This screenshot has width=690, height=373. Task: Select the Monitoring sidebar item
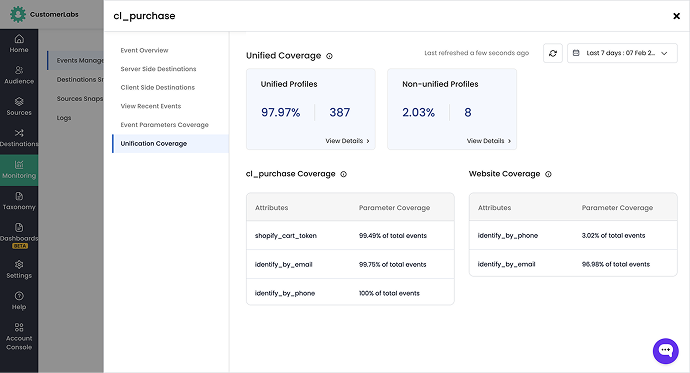click(19, 170)
